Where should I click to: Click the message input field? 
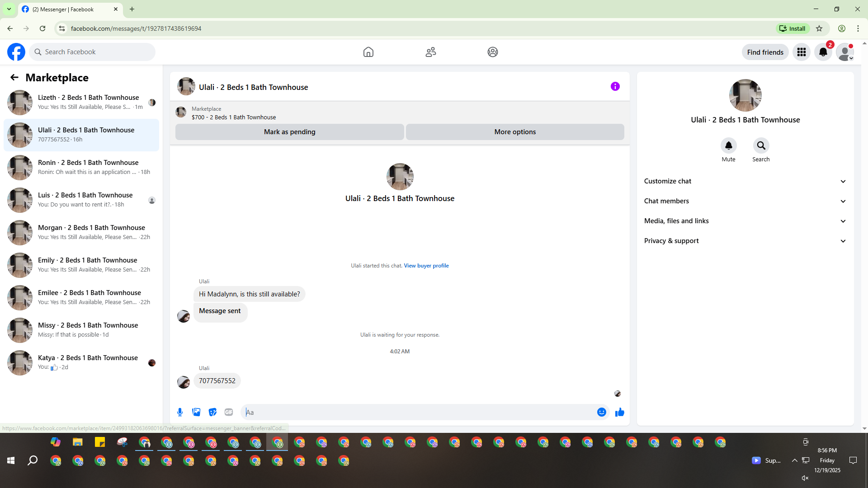tap(420, 412)
